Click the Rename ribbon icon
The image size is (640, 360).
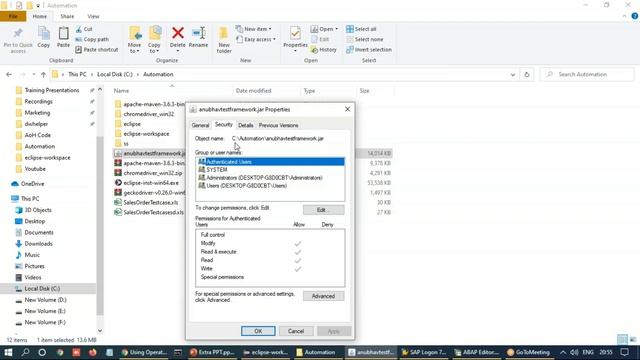tap(198, 33)
